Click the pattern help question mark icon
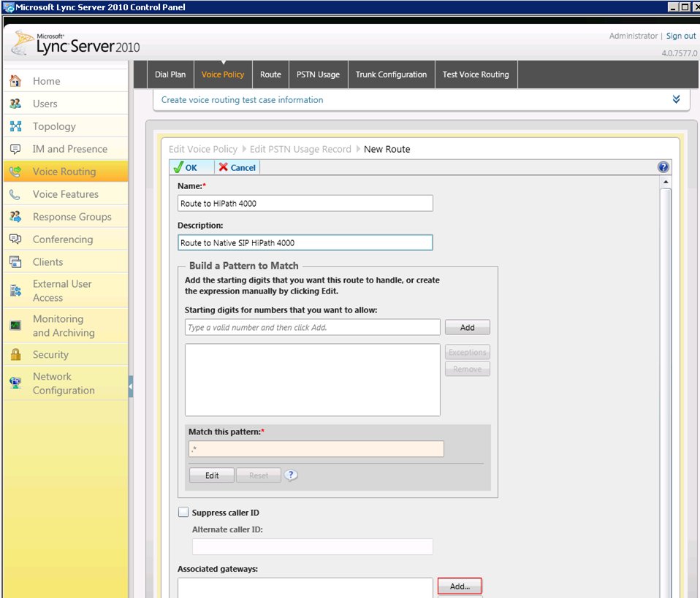This screenshot has height=598, width=700. [291, 475]
